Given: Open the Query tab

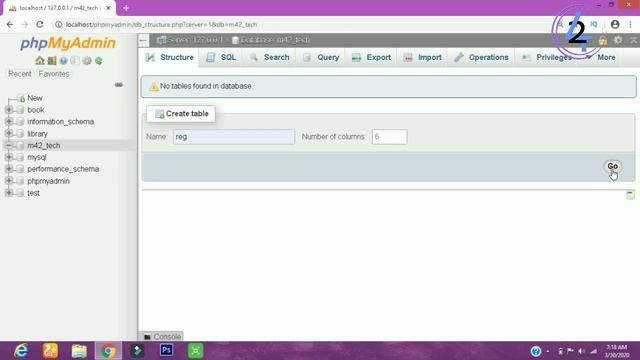Looking at the screenshot, I should click(321, 58).
